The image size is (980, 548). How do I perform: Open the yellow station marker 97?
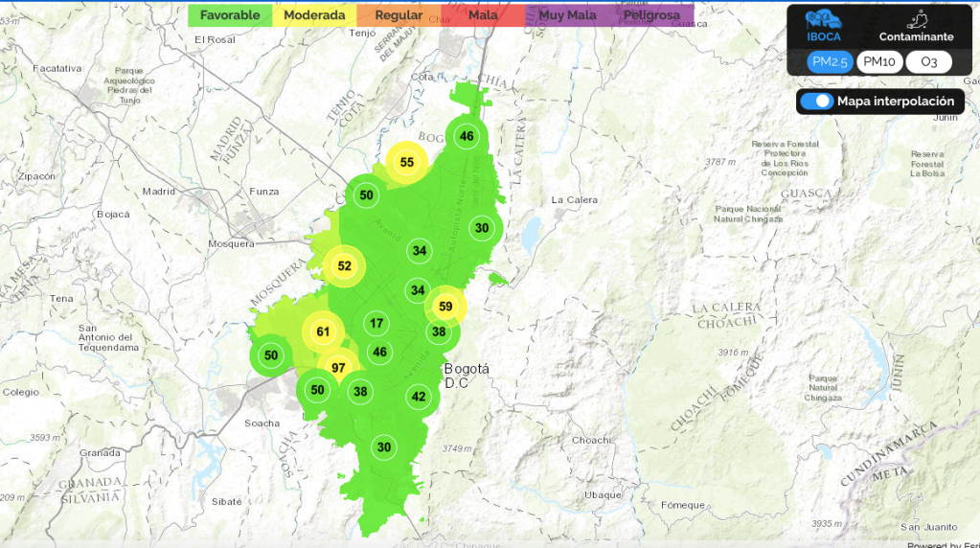coord(338,368)
